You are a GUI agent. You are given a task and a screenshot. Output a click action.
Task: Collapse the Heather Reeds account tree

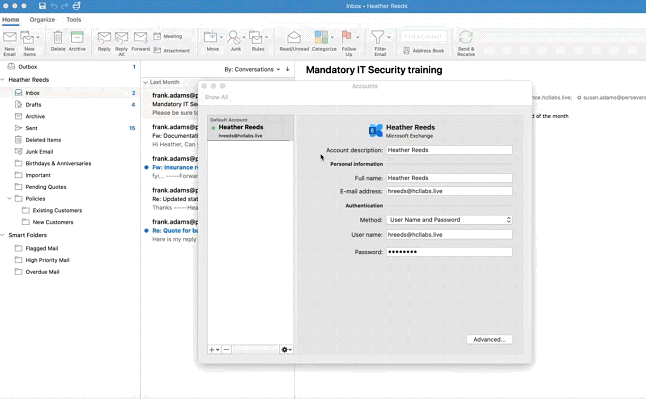(3, 80)
